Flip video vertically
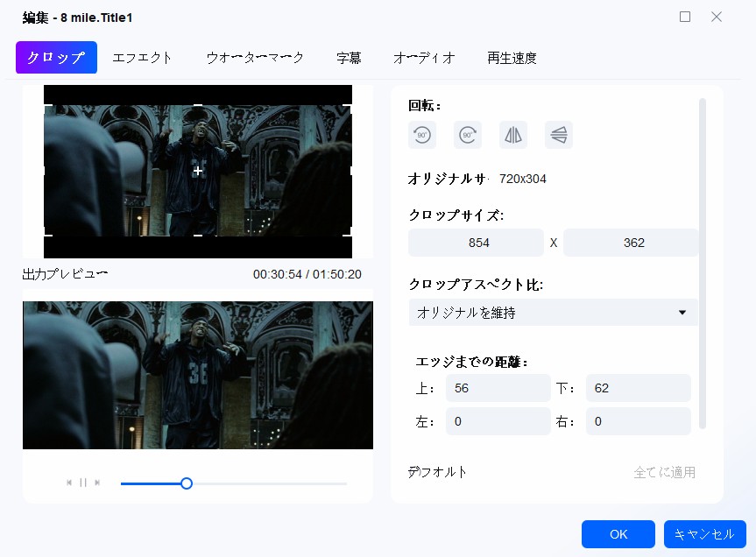 pyautogui.click(x=559, y=135)
